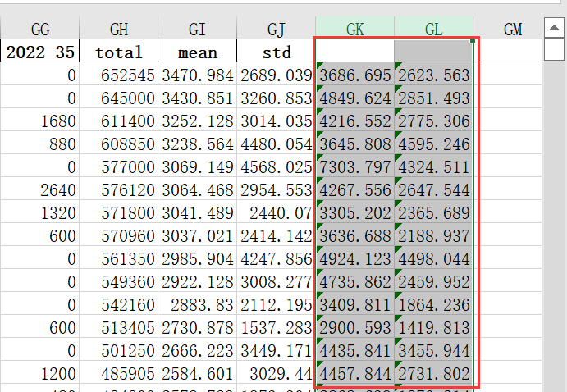The height and width of the screenshot is (392, 567).
Task: Click the 'std' header cell
Action: point(277,51)
